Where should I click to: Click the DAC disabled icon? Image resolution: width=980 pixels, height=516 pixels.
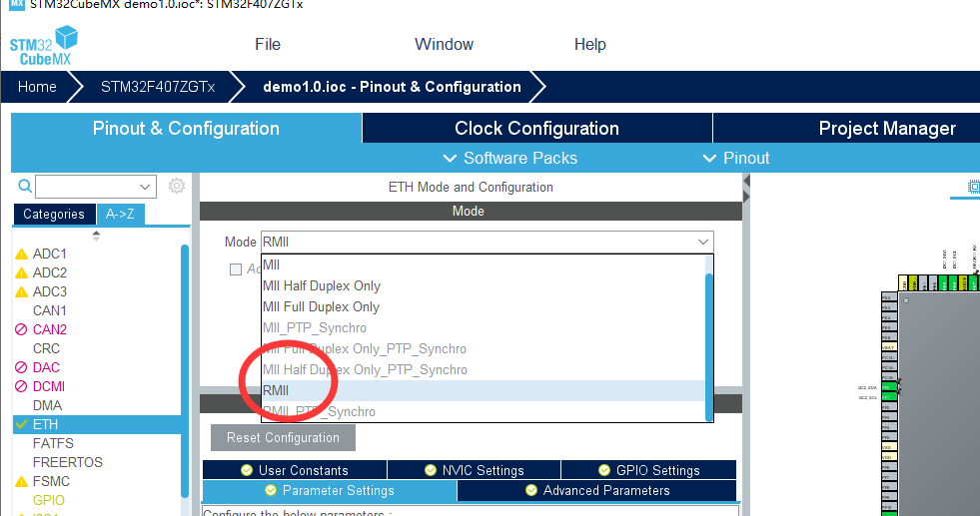pyautogui.click(x=21, y=367)
